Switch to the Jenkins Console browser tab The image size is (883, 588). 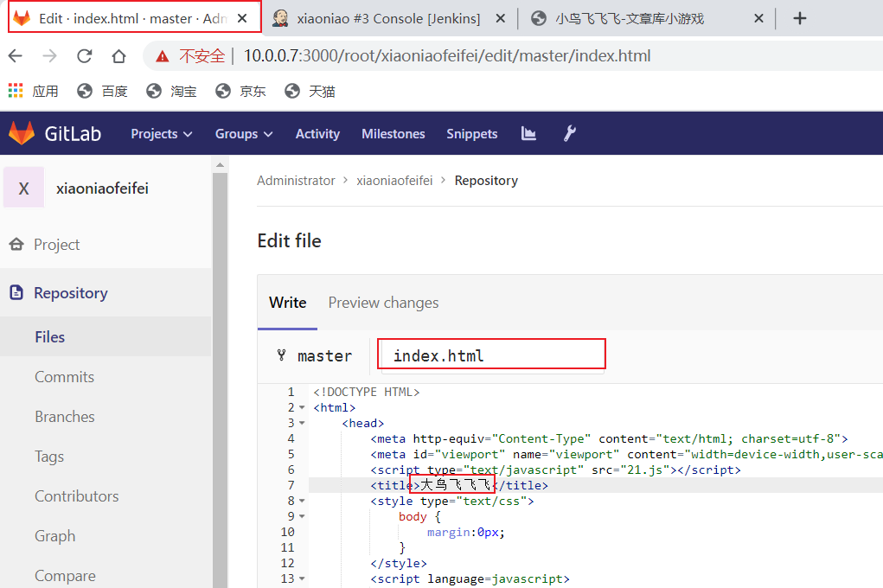click(387, 18)
